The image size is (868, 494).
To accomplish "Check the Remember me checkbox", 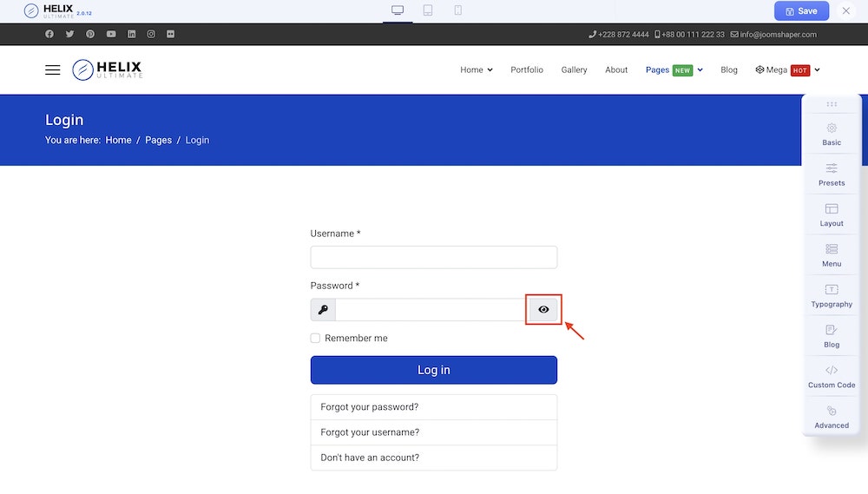I will click(316, 339).
